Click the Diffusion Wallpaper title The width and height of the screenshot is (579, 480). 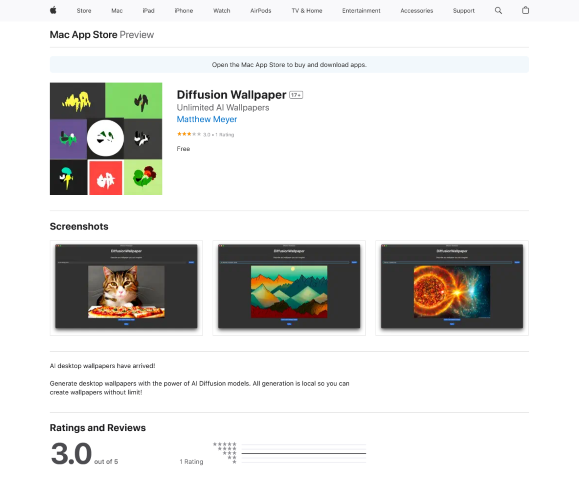tap(232, 95)
